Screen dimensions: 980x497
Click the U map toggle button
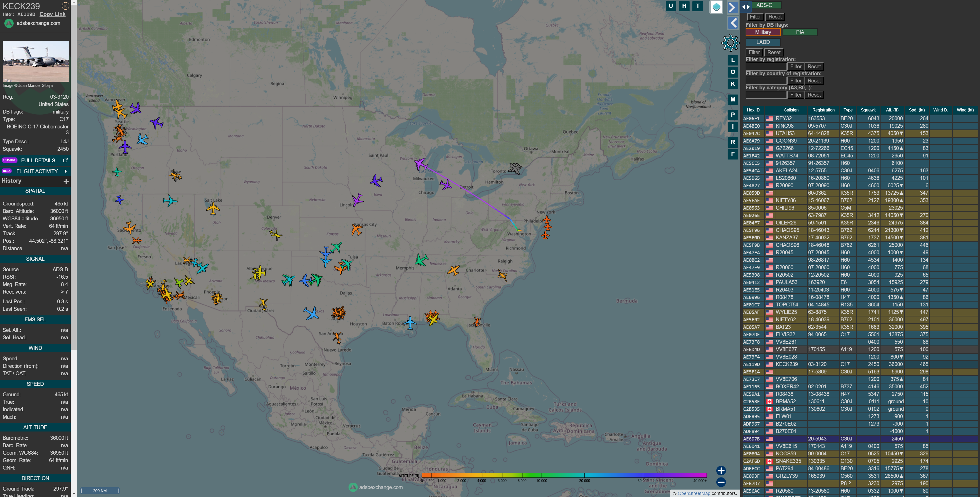tap(671, 6)
